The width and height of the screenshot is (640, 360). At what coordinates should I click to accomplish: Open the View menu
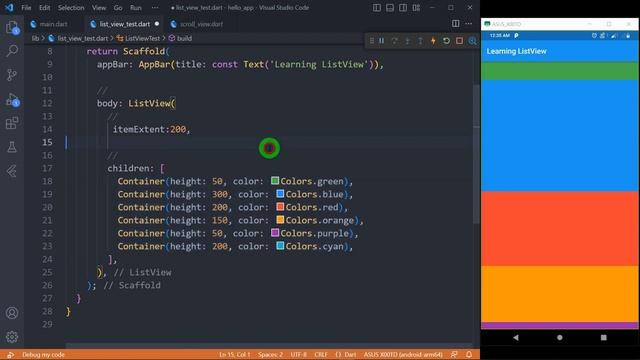click(x=99, y=8)
